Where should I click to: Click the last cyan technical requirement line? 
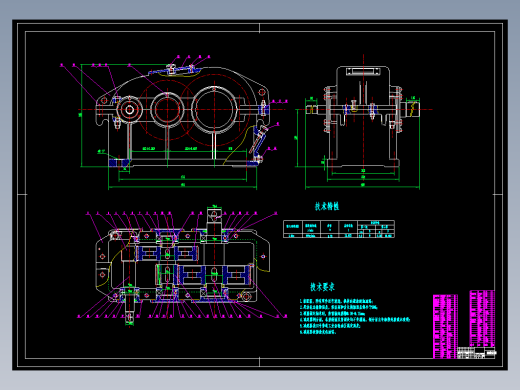click(x=318, y=332)
